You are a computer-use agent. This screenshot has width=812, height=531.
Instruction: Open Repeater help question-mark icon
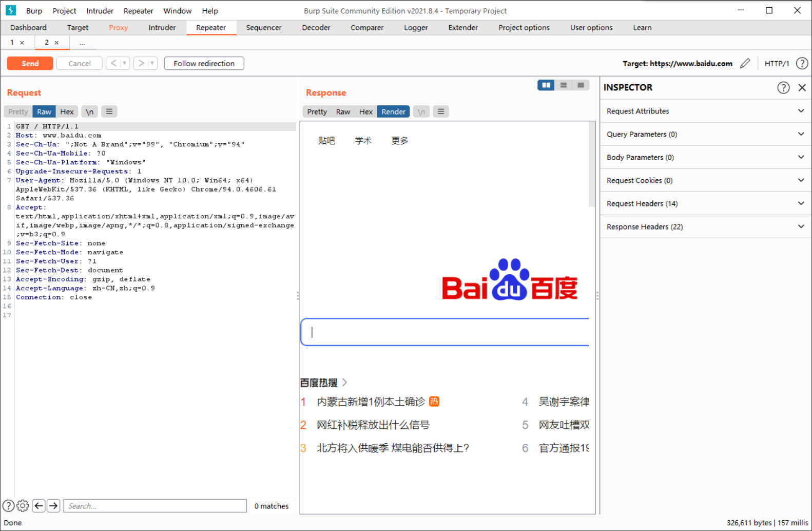point(802,63)
